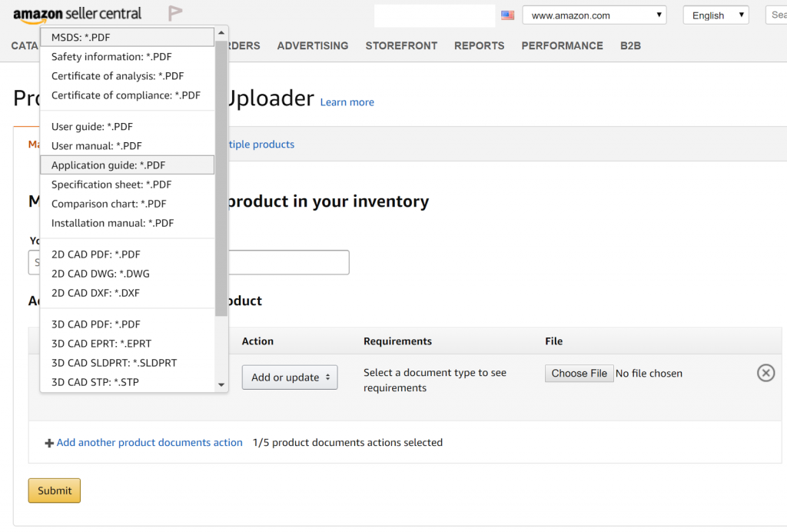The height and width of the screenshot is (532, 787).
Task: Select User manual: *.PDF option
Action: pos(127,146)
